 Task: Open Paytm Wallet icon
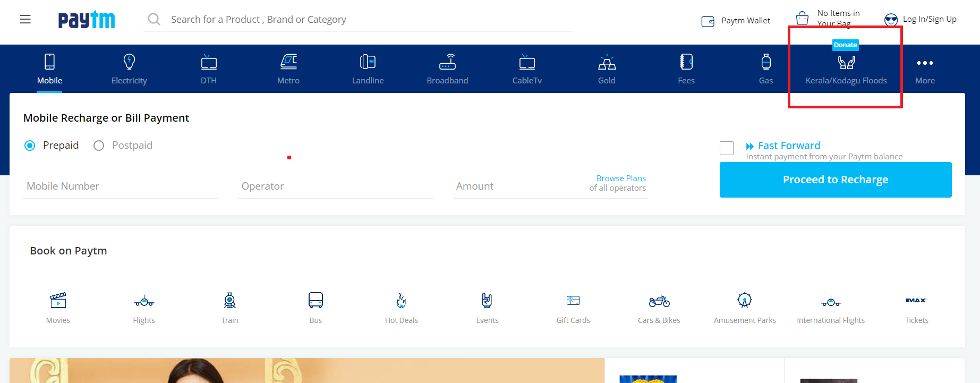[x=708, y=21]
